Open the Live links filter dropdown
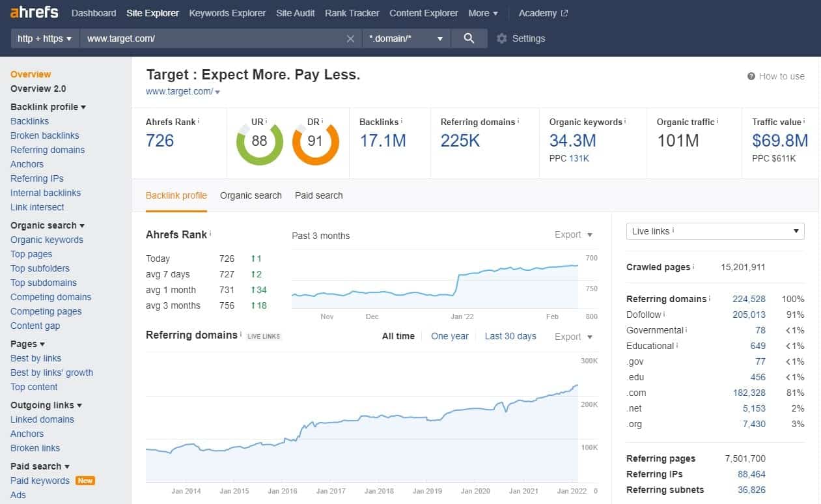This screenshot has width=821, height=504. (715, 231)
